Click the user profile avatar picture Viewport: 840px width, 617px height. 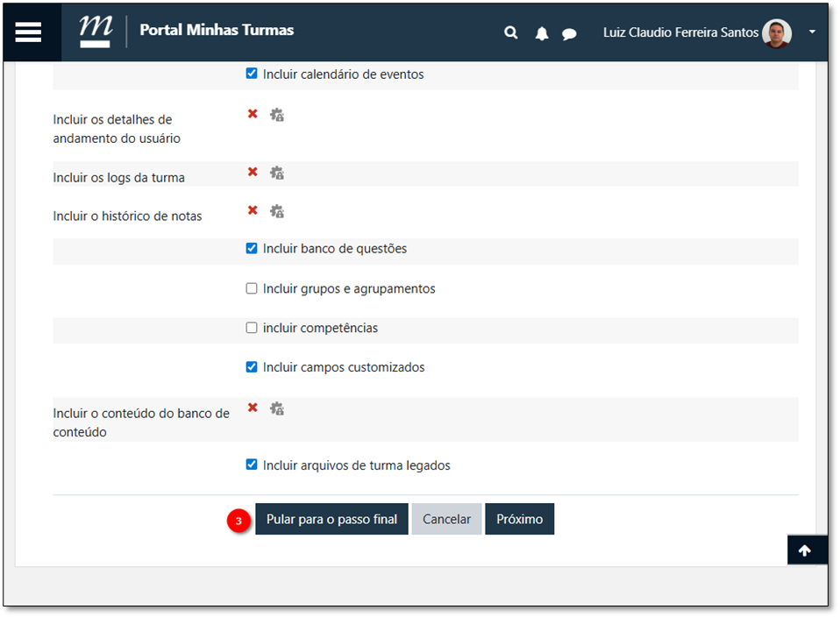click(776, 33)
